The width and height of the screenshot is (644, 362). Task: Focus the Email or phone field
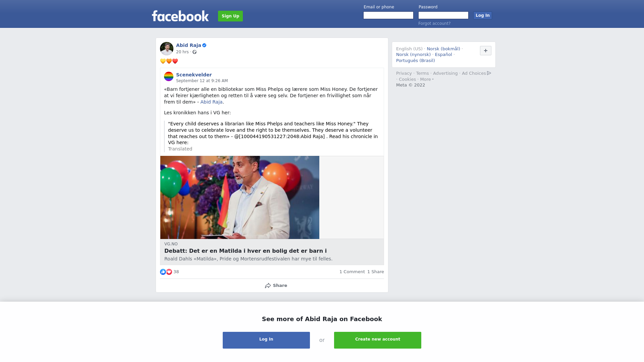tap(388, 15)
